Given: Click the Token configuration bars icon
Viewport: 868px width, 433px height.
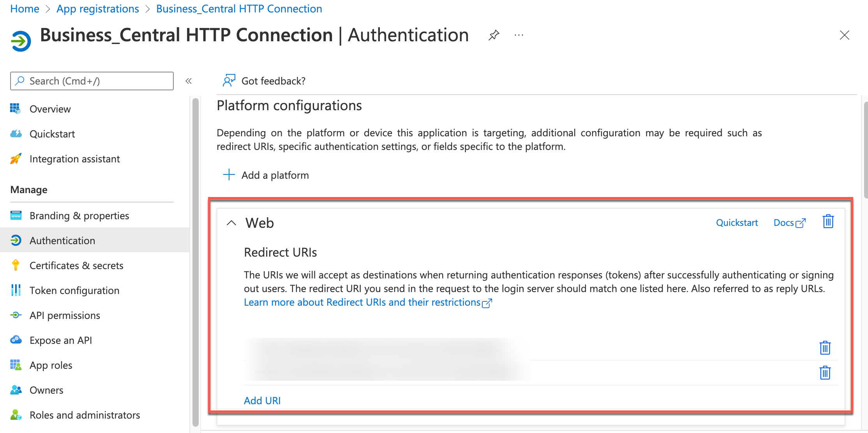Looking at the screenshot, I should pyautogui.click(x=16, y=290).
